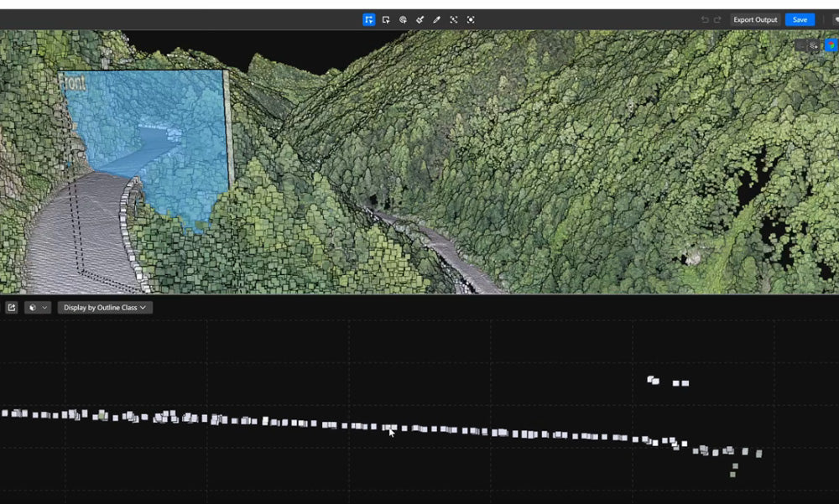The height and width of the screenshot is (504, 839).
Task: Save the current project
Action: [x=800, y=19]
